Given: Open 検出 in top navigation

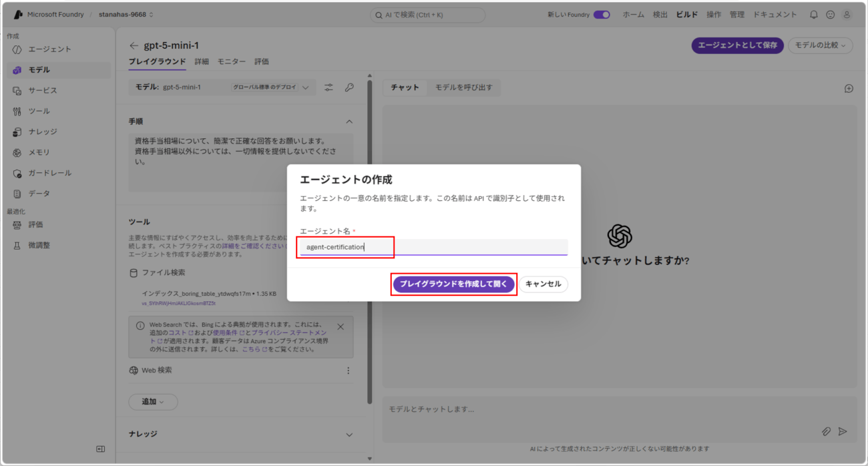Looking at the screenshot, I should [x=660, y=15].
